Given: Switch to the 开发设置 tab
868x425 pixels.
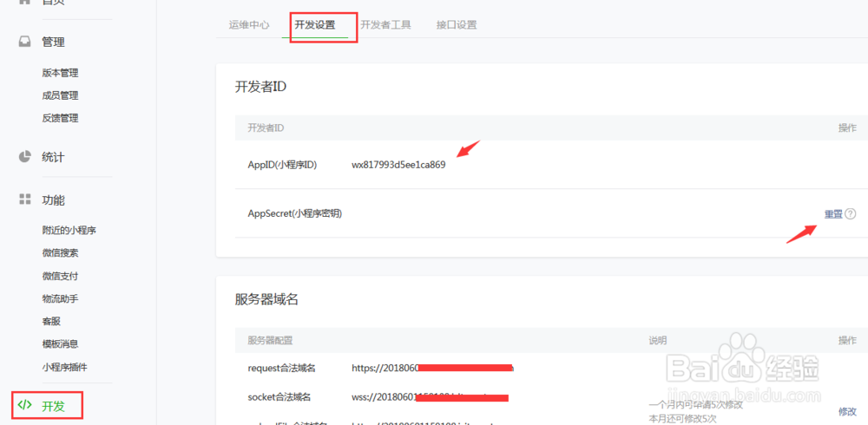Looking at the screenshot, I should coord(315,25).
